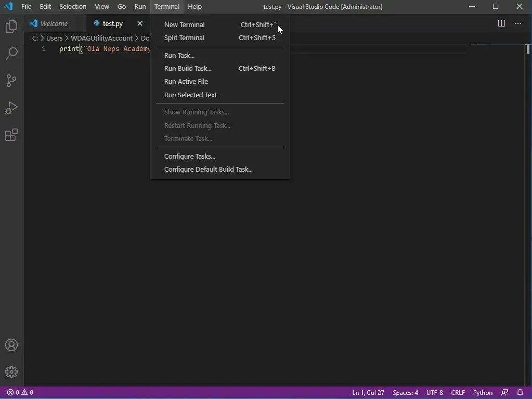Screen dimensions: 532x399
Task: Close the open Terminal menu
Action: pyautogui.click(x=166, y=6)
